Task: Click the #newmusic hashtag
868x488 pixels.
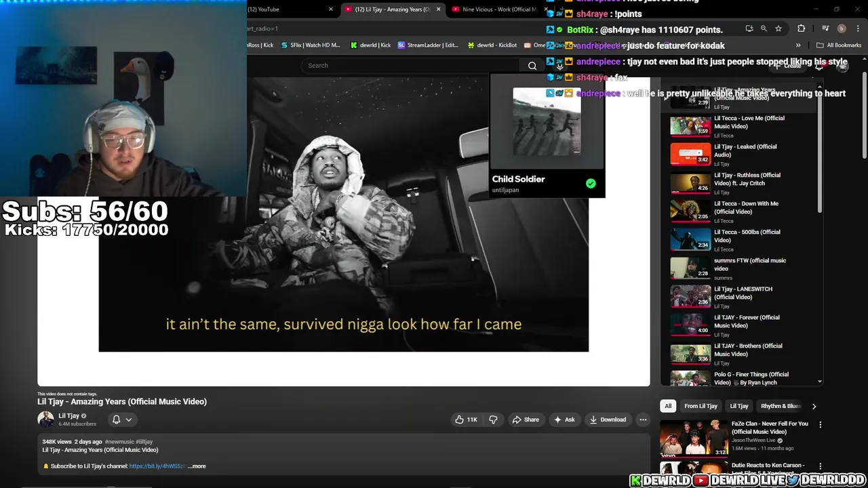Action: click(x=119, y=442)
